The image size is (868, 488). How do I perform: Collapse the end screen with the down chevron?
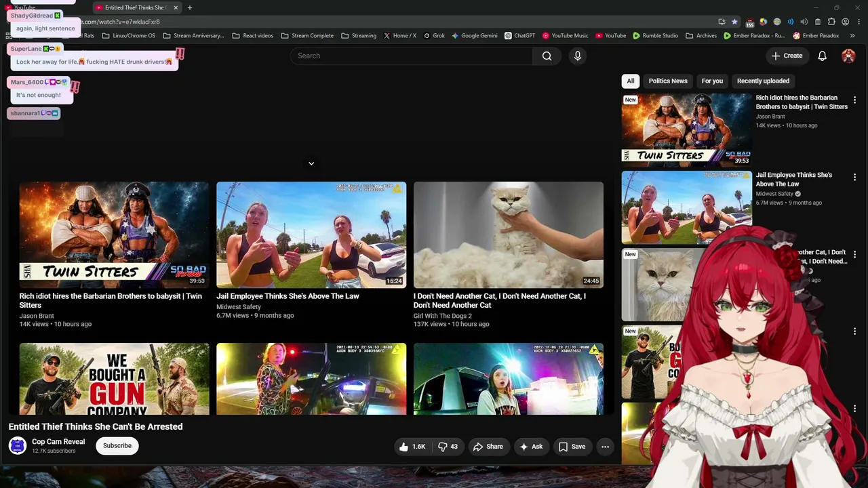point(311,163)
